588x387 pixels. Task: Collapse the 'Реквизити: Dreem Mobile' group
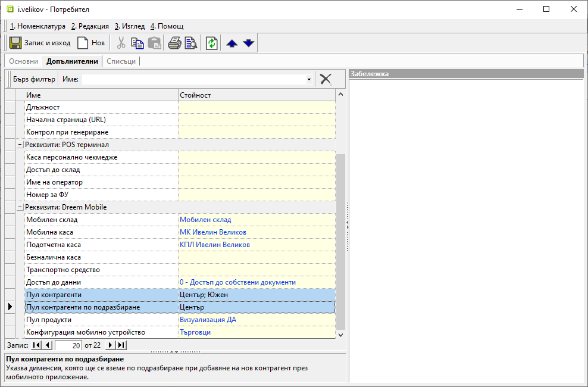point(20,207)
